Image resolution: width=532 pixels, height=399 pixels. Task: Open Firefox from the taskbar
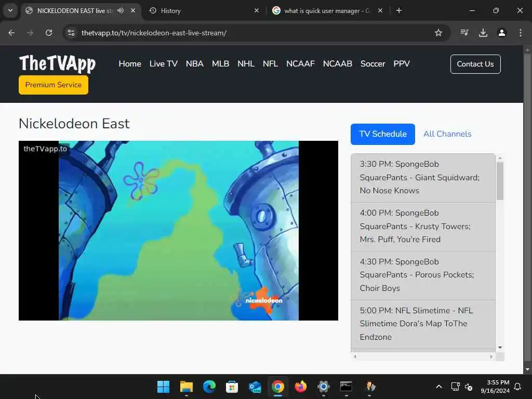301,387
